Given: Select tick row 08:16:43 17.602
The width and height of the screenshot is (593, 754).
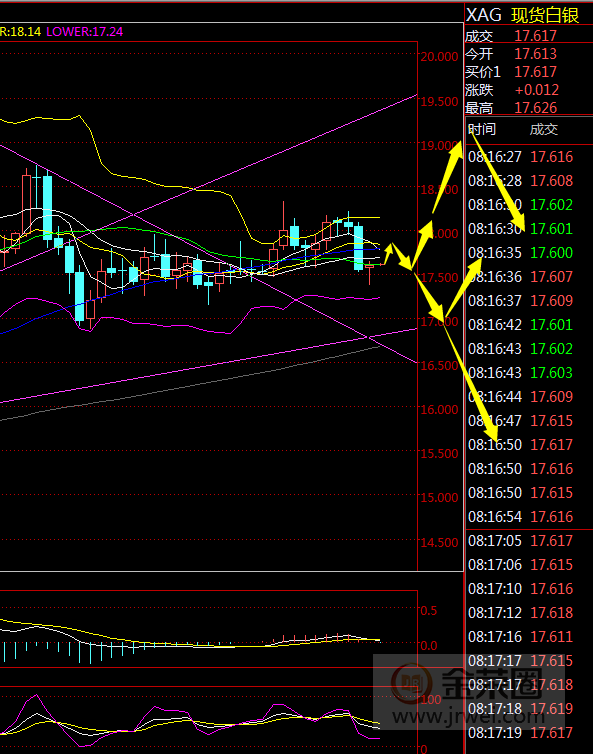Looking at the screenshot, I should (529, 349).
